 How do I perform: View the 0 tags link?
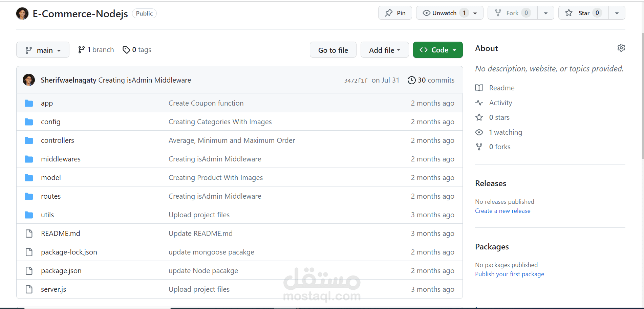tap(137, 50)
